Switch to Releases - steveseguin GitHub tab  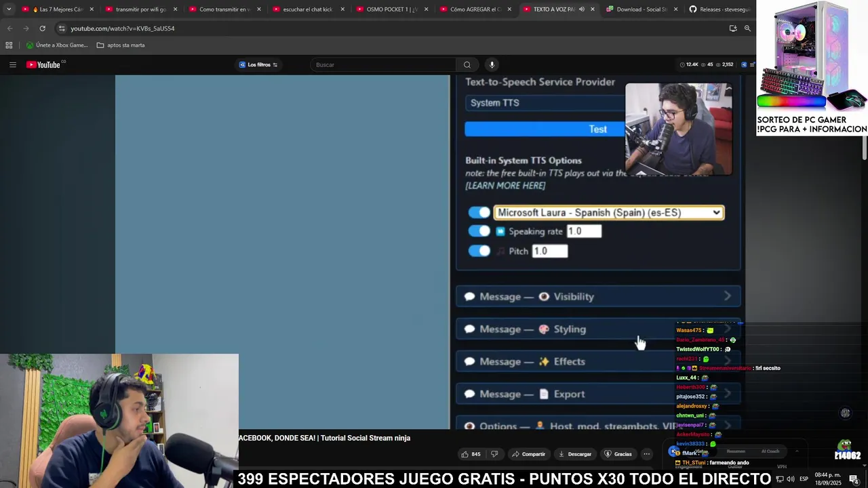720,9
